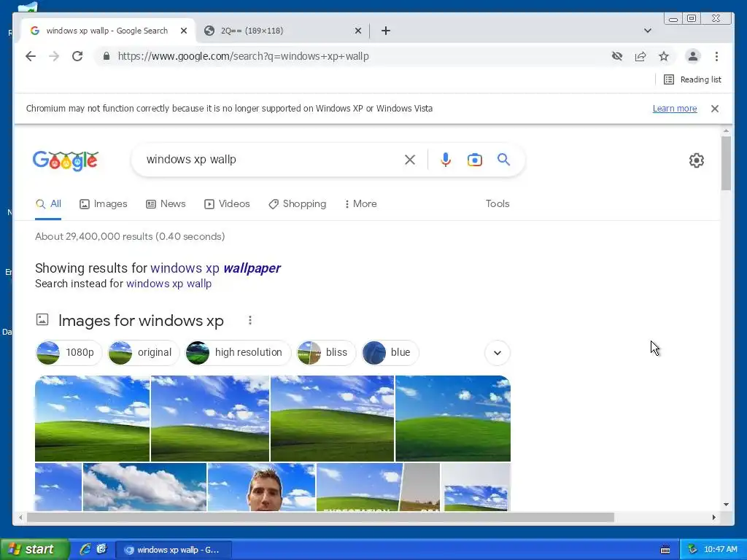Launch Internet Explorer from quick launch
Viewport: 747px width, 560px height.
(85, 549)
